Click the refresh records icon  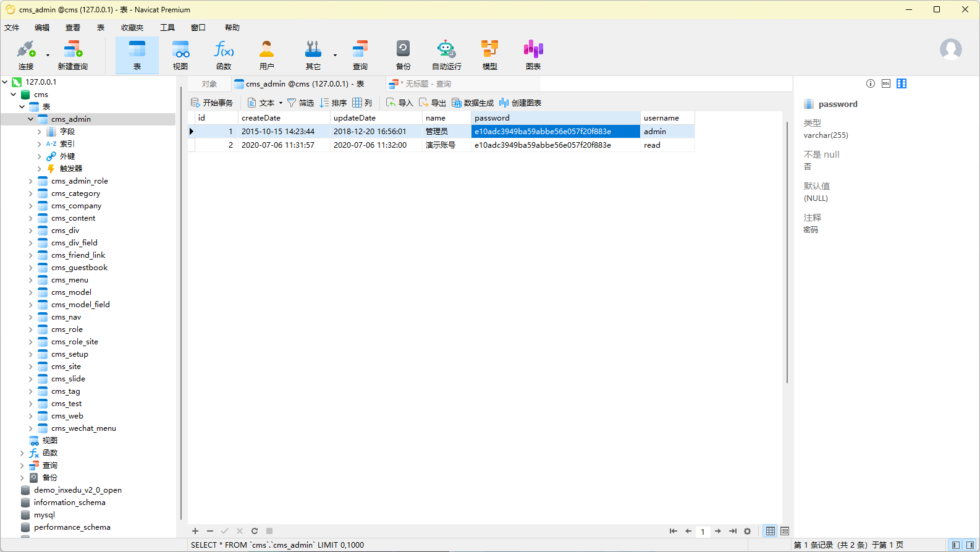click(x=255, y=531)
